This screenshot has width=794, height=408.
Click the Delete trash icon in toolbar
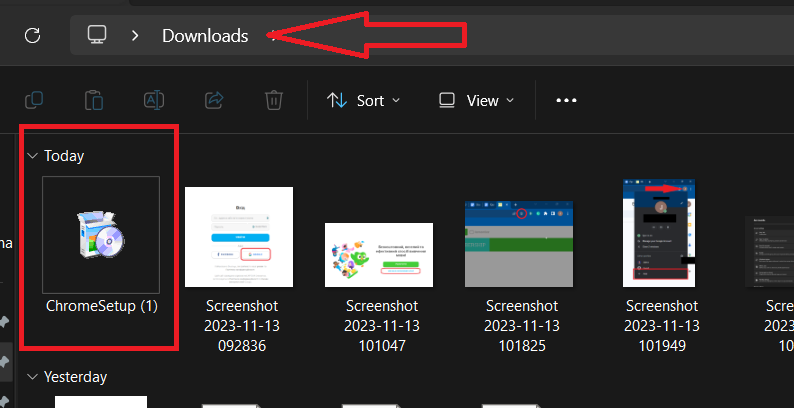(274, 100)
